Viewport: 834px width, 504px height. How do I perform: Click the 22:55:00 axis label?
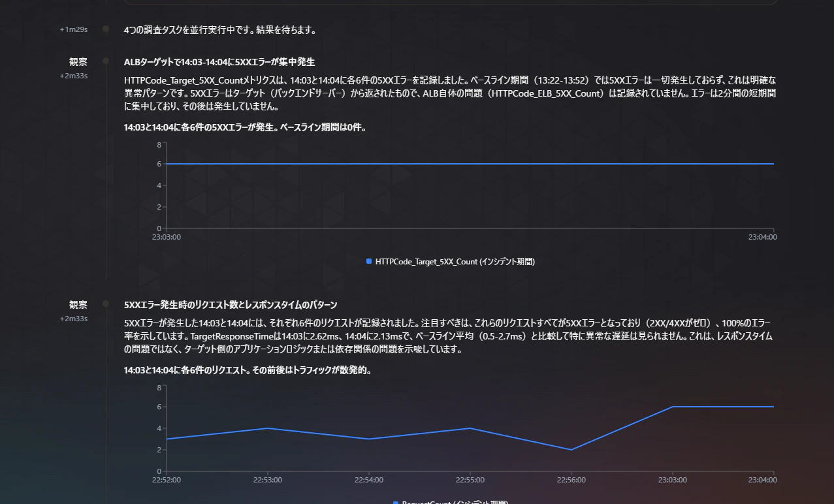pos(470,480)
